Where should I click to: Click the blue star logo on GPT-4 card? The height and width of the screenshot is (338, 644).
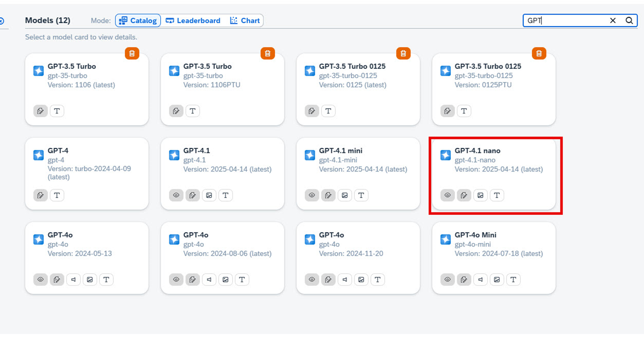coord(38,155)
